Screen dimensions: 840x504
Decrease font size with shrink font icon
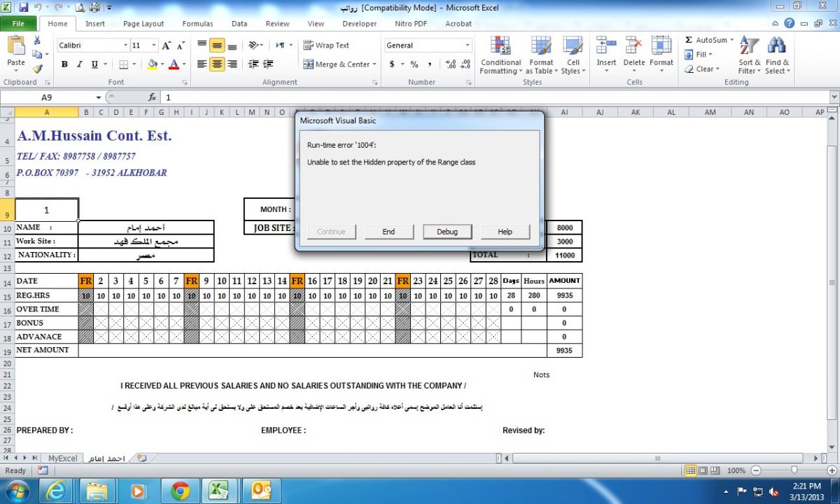(x=181, y=45)
